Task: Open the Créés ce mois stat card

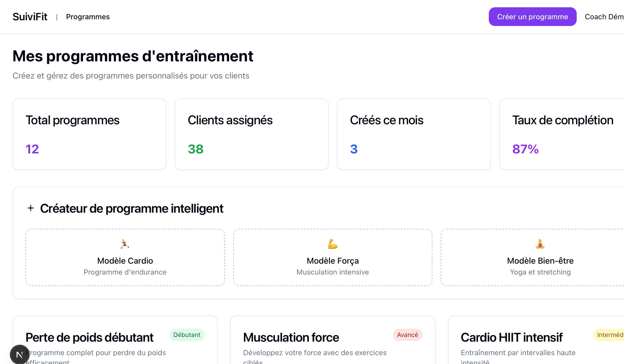Action: tap(414, 134)
